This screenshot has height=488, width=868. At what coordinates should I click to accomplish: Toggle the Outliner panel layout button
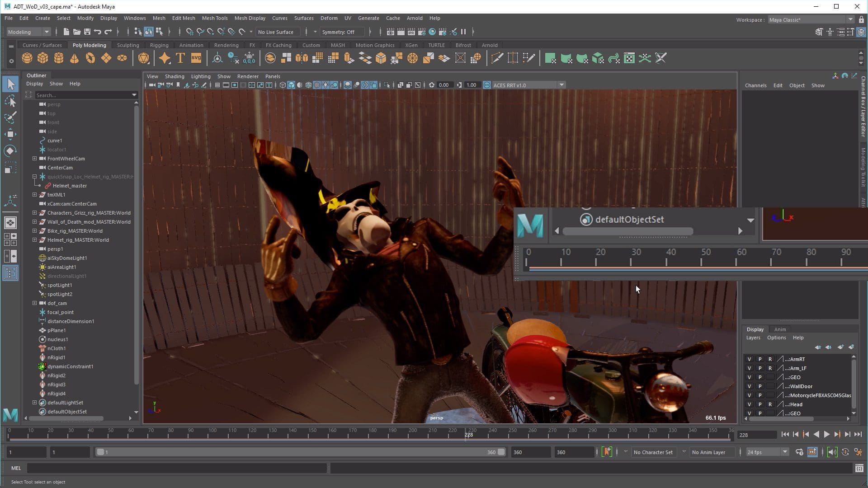coord(11,273)
